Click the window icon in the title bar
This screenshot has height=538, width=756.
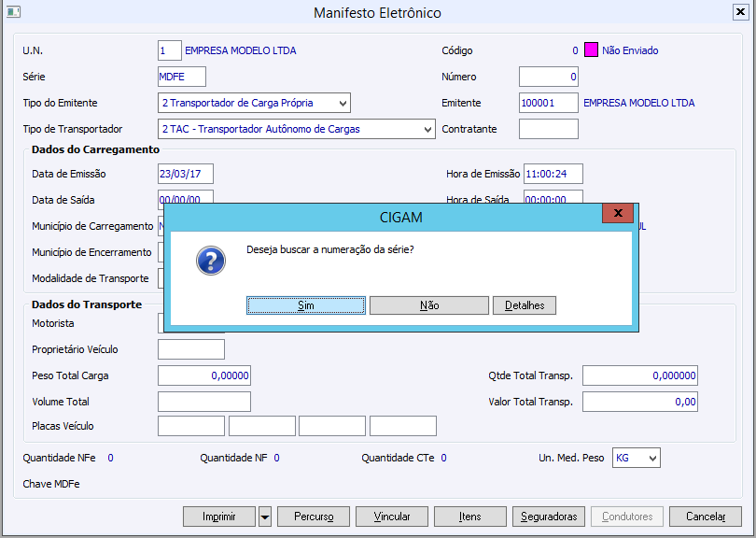point(13,13)
